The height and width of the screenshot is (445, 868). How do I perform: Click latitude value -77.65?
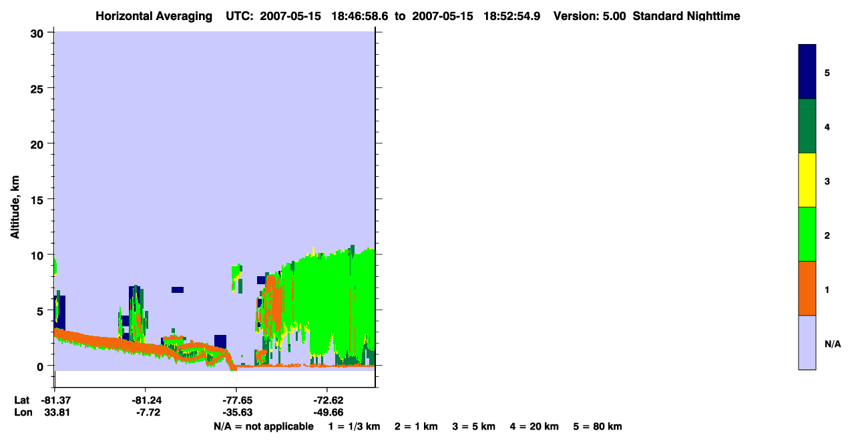click(236, 400)
